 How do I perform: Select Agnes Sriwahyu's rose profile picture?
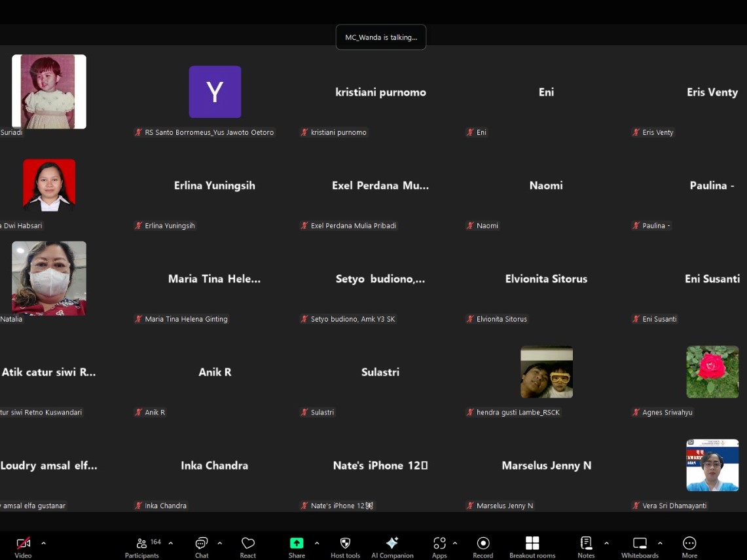712,372
